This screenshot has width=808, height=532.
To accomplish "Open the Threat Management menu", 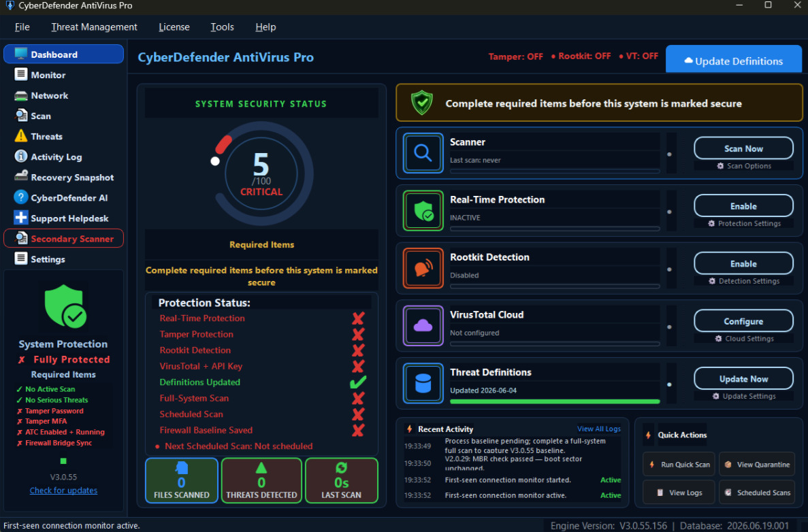I will (95, 27).
